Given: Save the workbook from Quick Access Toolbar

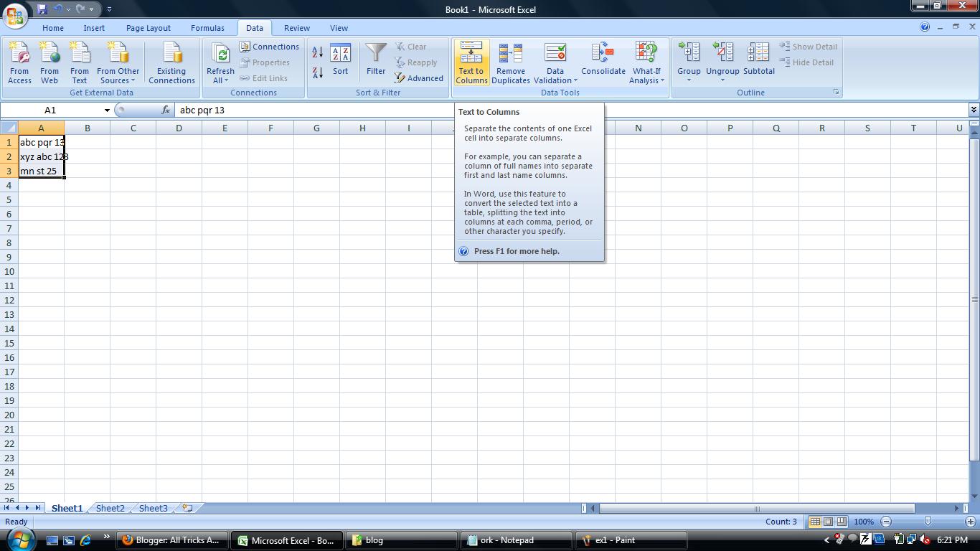Looking at the screenshot, I should coord(42,9).
